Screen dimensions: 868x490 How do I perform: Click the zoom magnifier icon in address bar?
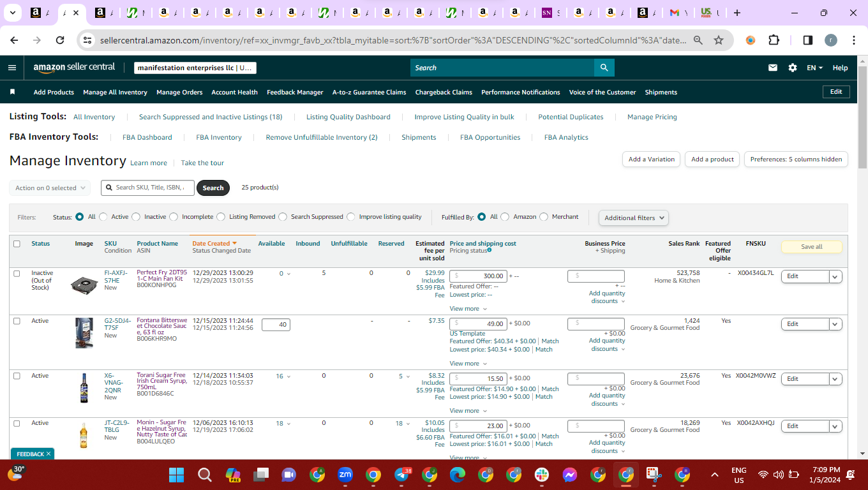tap(698, 40)
